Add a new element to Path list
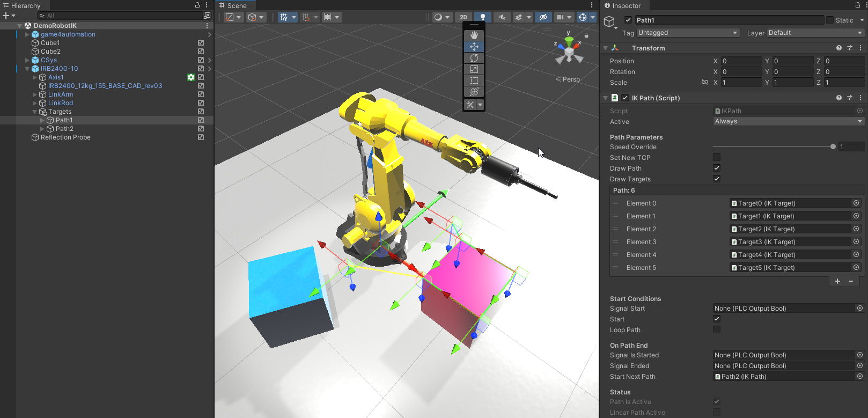Screen dimensions: 868x418 click(x=837, y=281)
